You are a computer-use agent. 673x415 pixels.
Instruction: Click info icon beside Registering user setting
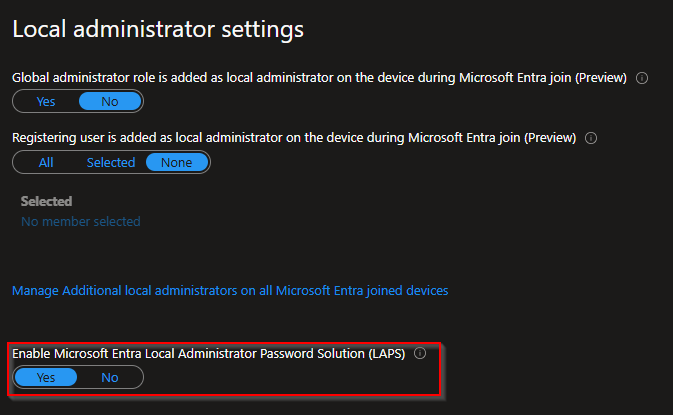[x=590, y=138]
